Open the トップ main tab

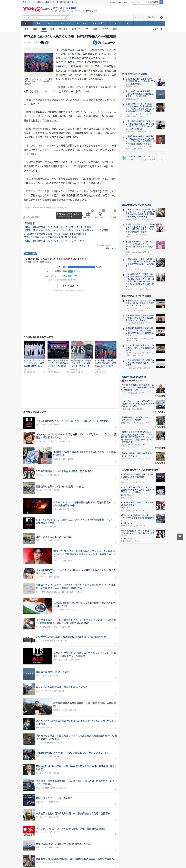tap(27, 24)
